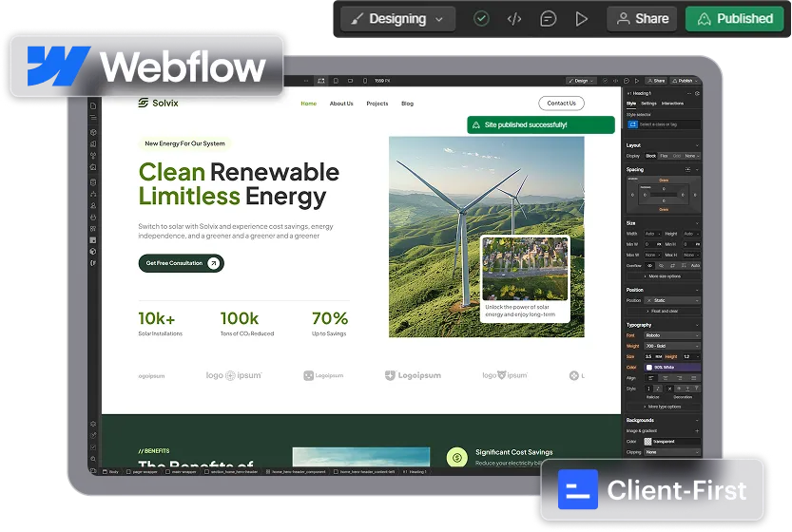Click the small Design mode dropdown in editor
792x532 pixels.
point(581,81)
